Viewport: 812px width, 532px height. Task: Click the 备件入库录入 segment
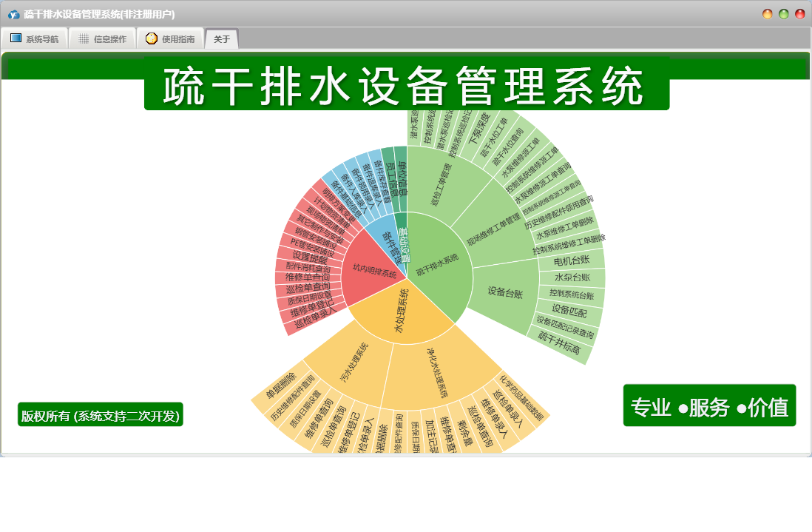click(x=353, y=194)
